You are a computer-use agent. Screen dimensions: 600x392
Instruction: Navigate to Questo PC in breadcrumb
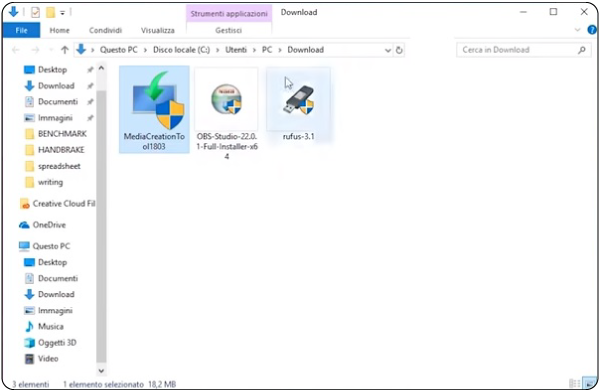[x=119, y=50]
